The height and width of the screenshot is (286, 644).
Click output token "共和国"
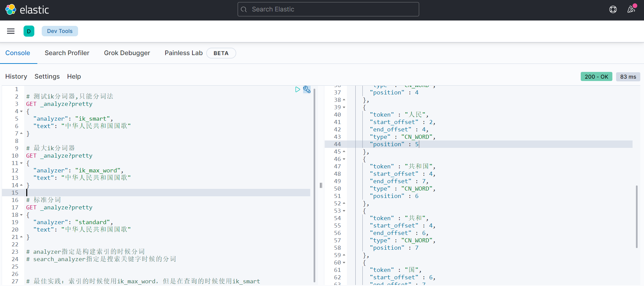pos(419,167)
